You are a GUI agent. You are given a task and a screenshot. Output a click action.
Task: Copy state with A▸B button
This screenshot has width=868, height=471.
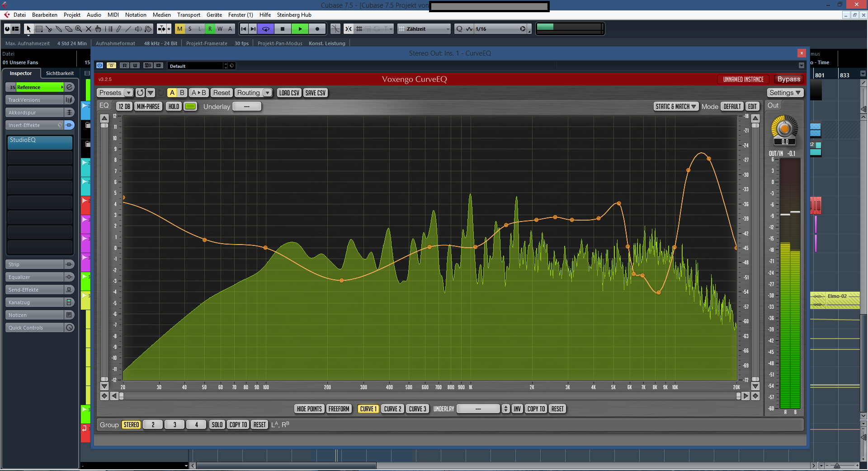(x=198, y=93)
